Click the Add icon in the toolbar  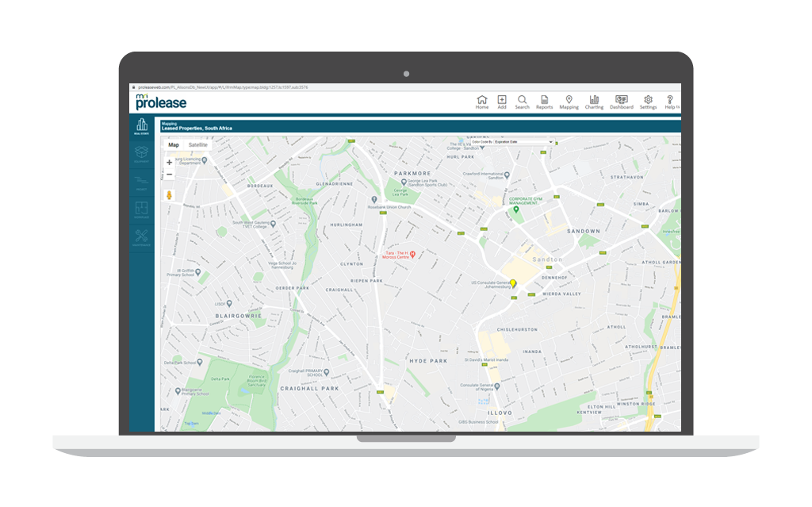502,102
